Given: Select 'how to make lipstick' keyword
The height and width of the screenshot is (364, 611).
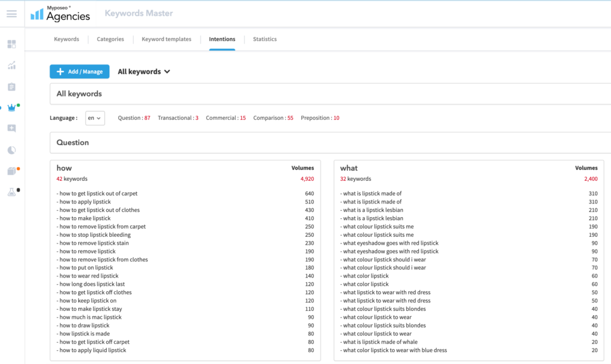Looking at the screenshot, I should pyautogui.click(x=84, y=218).
